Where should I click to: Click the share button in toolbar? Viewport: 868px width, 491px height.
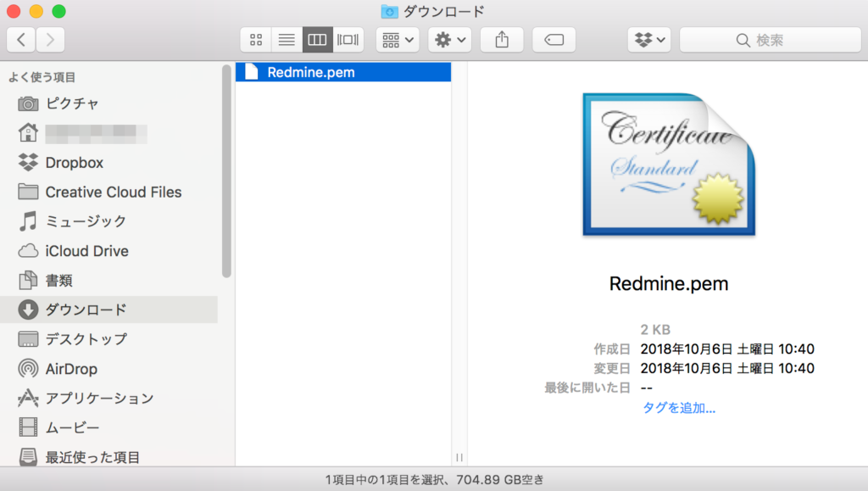501,39
